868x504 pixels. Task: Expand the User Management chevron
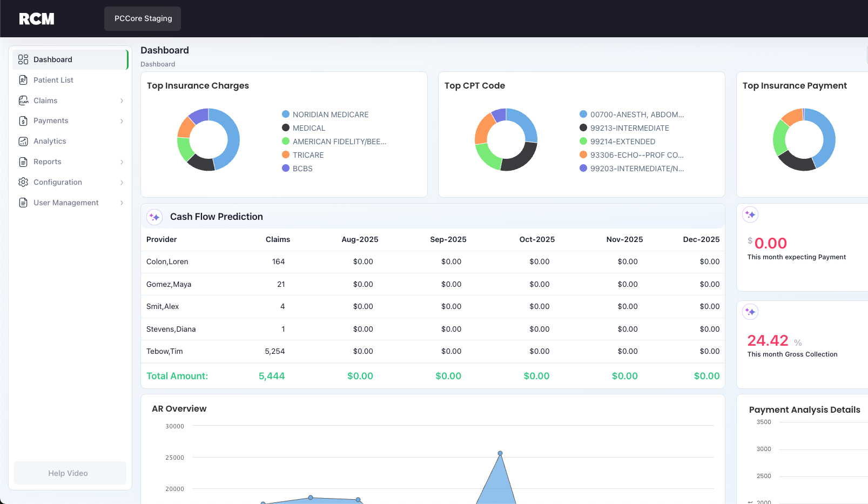122,203
